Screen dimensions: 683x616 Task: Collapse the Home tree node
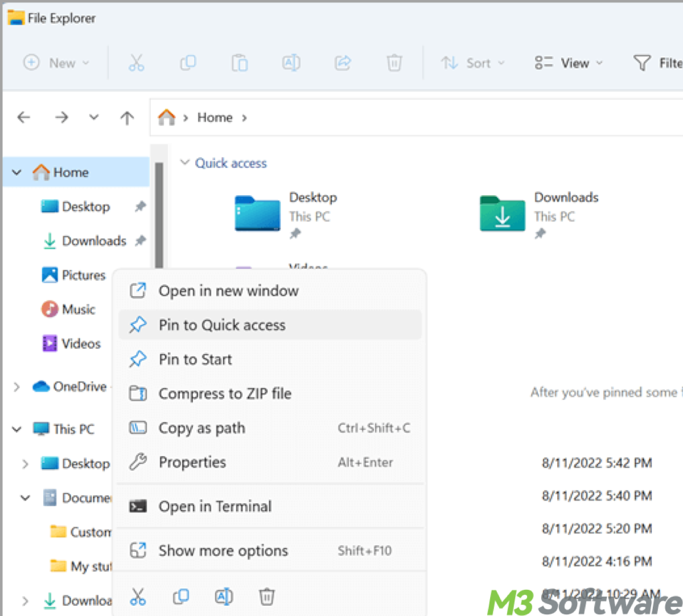pyautogui.click(x=17, y=172)
